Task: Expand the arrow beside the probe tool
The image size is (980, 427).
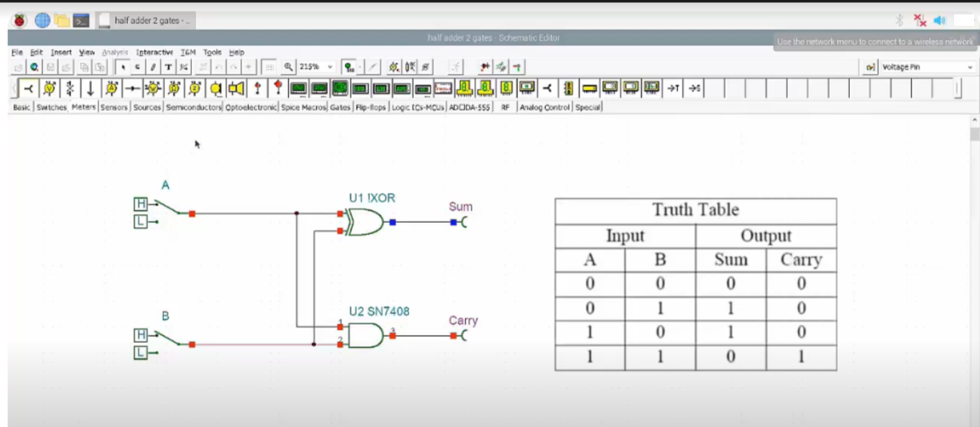Action: 360,67
